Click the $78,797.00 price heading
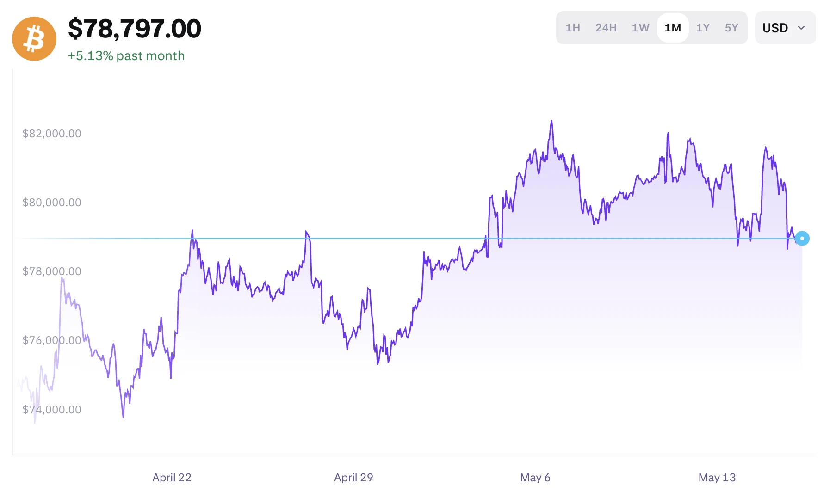Viewport: 830px width, 504px height. [135, 29]
